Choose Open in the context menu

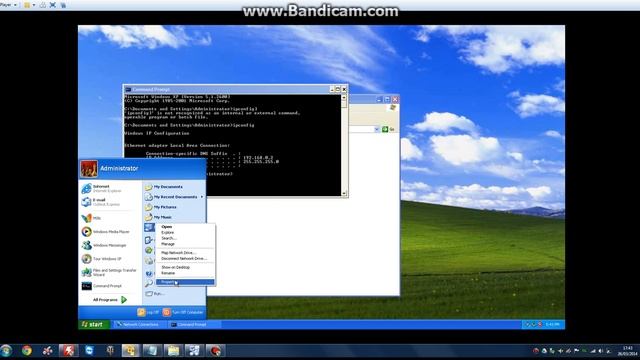[x=185, y=227]
